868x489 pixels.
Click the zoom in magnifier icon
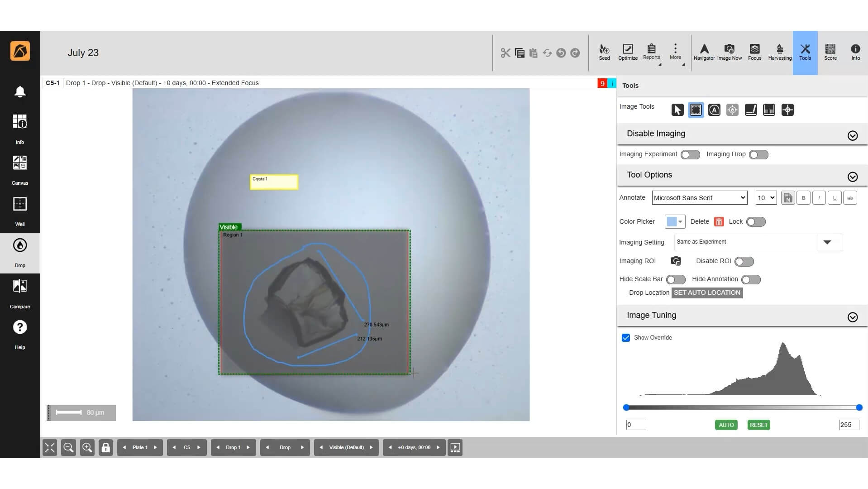pyautogui.click(x=87, y=447)
